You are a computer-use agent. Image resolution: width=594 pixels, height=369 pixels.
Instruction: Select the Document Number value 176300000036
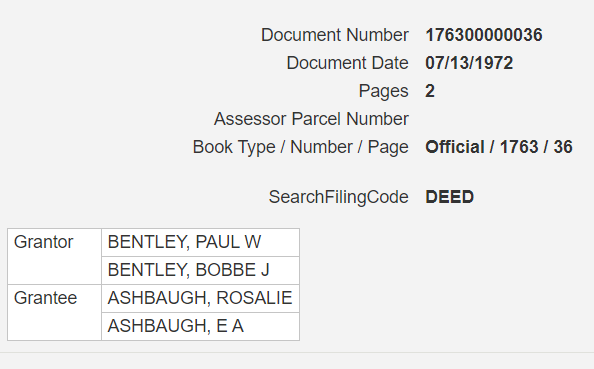pyautogui.click(x=484, y=35)
